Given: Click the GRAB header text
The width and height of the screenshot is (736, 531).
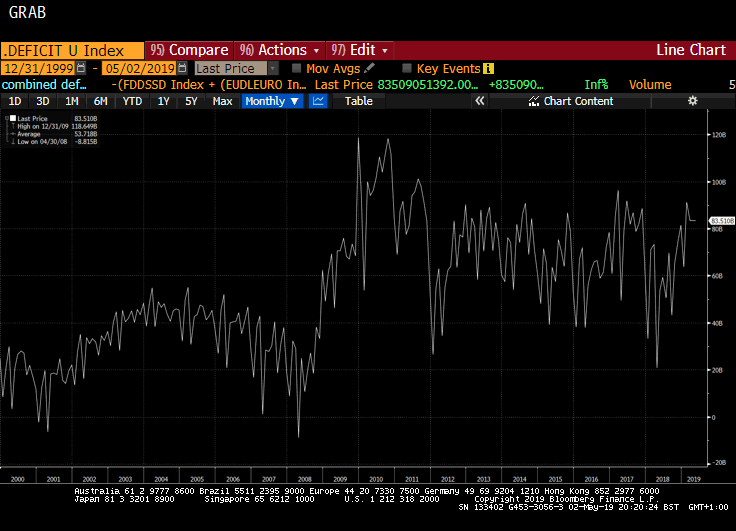Looking at the screenshot, I should [x=27, y=12].
